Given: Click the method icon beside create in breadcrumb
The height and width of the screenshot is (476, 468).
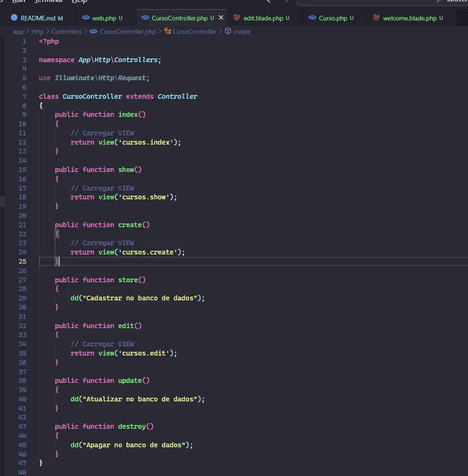Looking at the screenshot, I should [x=228, y=31].
